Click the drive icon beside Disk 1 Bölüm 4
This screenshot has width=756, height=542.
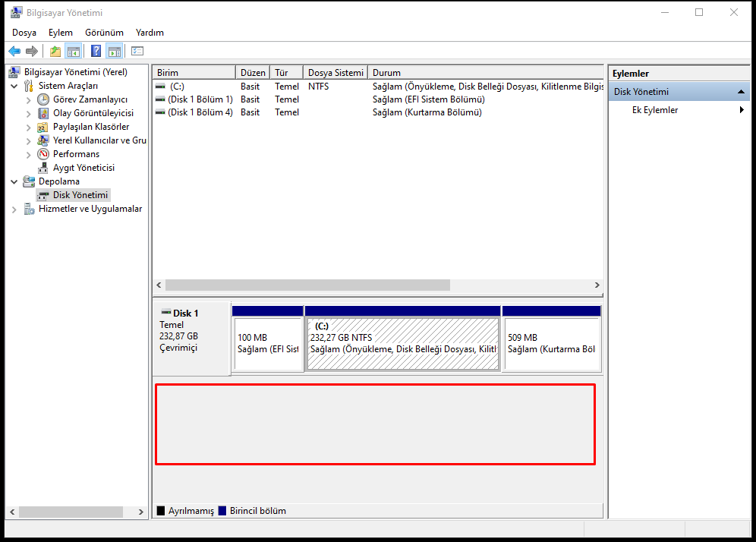click(160, 112)
